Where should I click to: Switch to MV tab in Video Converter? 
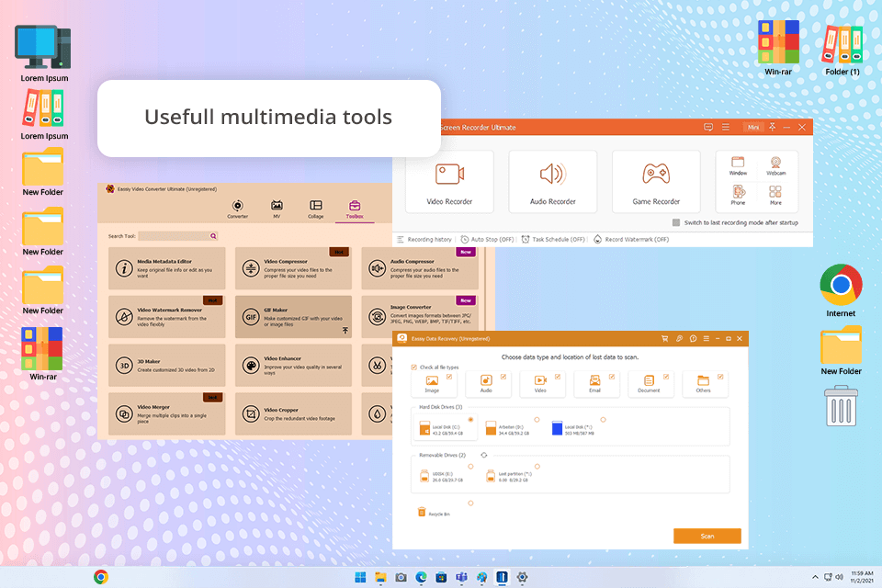(x=277, y=209)
